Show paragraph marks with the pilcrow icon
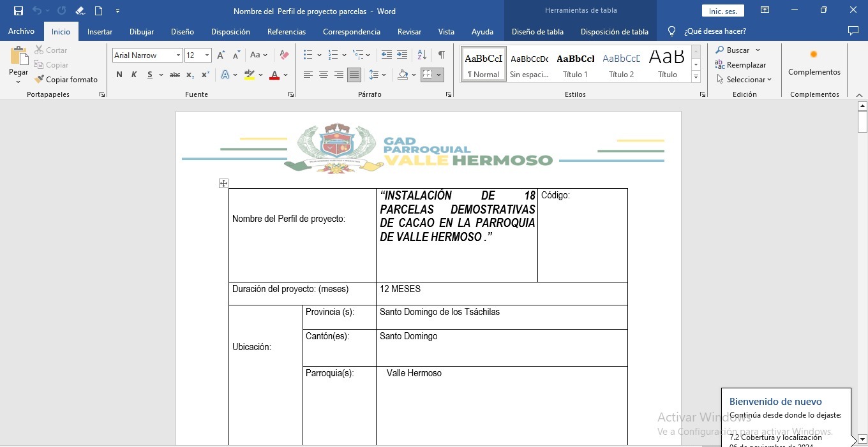The image size is (868, 447). click(x=441, y=55)
